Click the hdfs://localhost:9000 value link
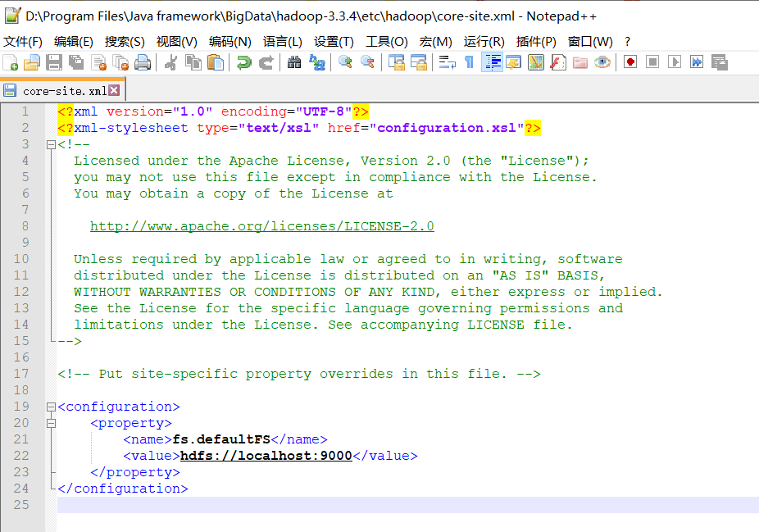 click(266, 456)
